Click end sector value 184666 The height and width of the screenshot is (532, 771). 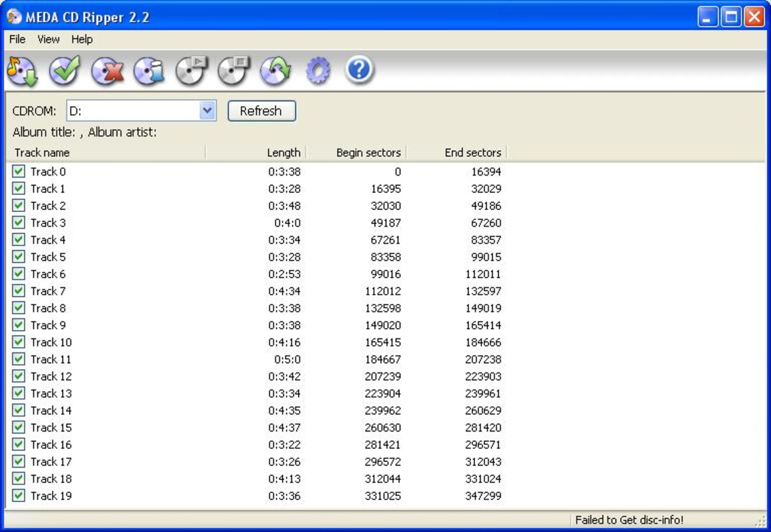click(484, 342)
